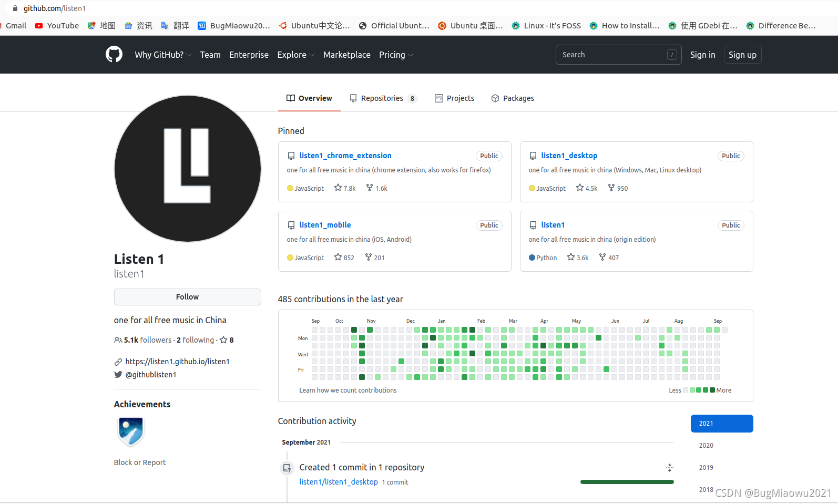Select the 2021 contribution year
This screenshot has width=838, height=504.
coord(722,424)
